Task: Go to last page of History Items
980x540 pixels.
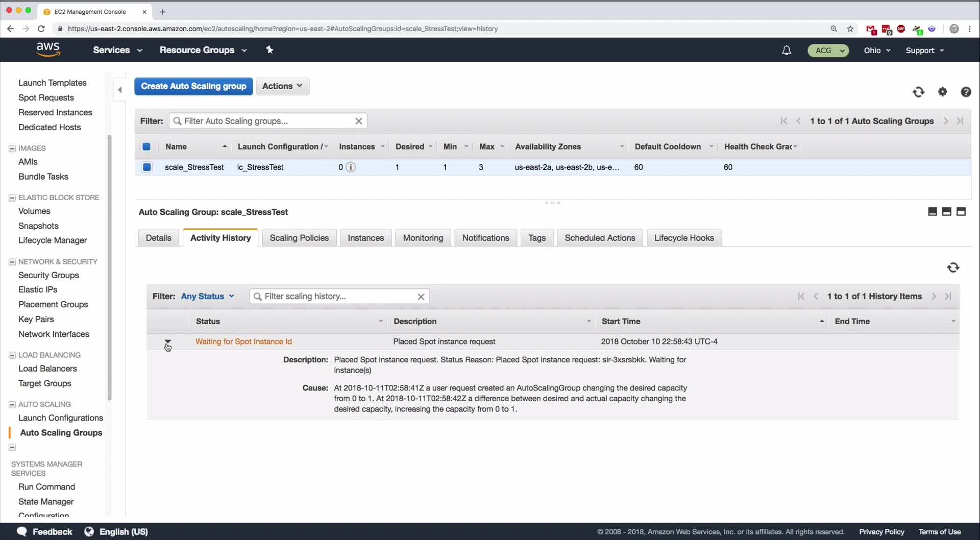Action: (x=948, y=297)
